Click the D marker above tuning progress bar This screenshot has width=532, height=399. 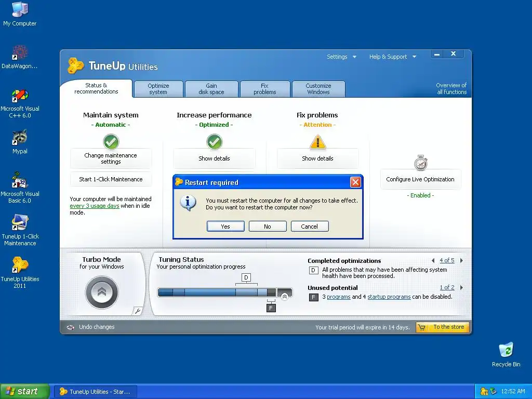pos(246,277)
